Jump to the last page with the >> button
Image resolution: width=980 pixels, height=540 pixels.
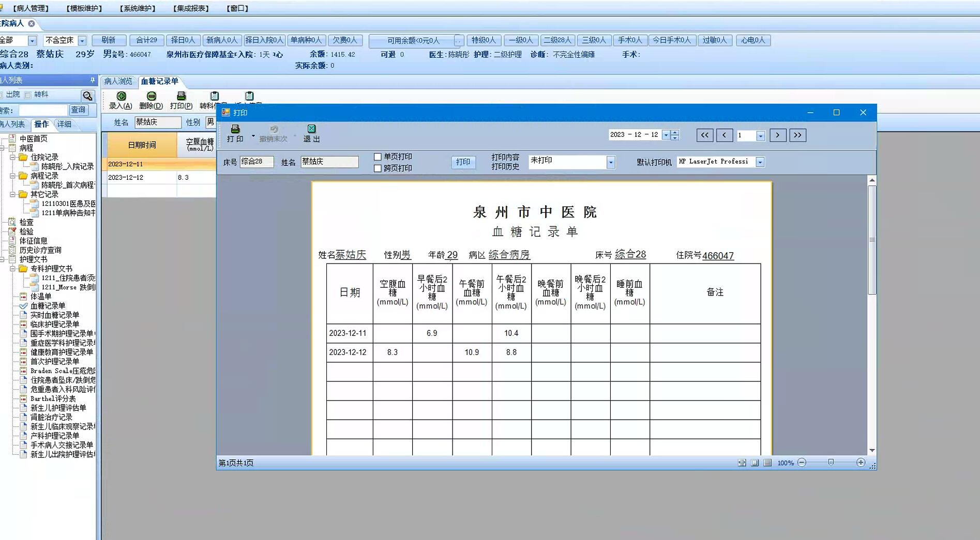pos(798,135)
